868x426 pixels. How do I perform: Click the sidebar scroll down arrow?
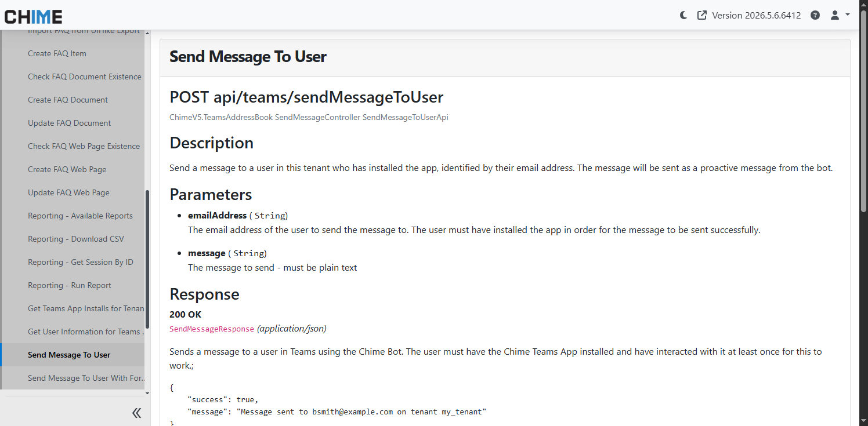147,394
